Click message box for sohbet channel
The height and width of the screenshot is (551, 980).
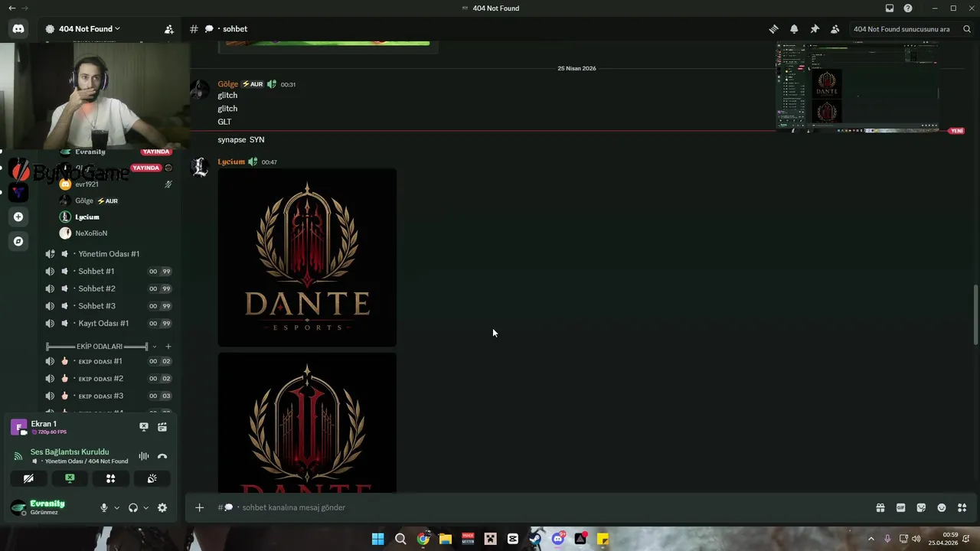(536, 507)
